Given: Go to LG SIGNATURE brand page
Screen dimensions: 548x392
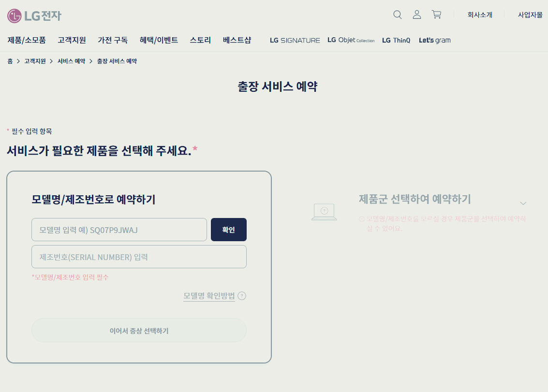Looking at the screenshot, I should coord(295,40).
